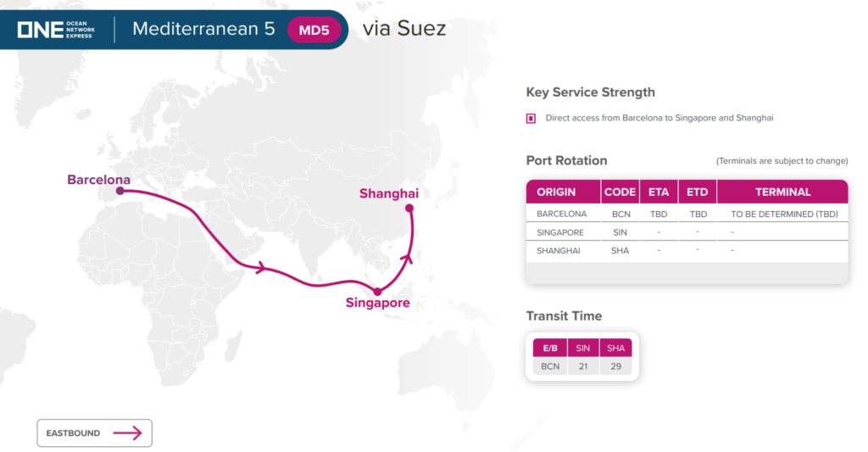Click the TERMINAL column header
This screenshot has height=452, width=868.
tap(782, 192)
